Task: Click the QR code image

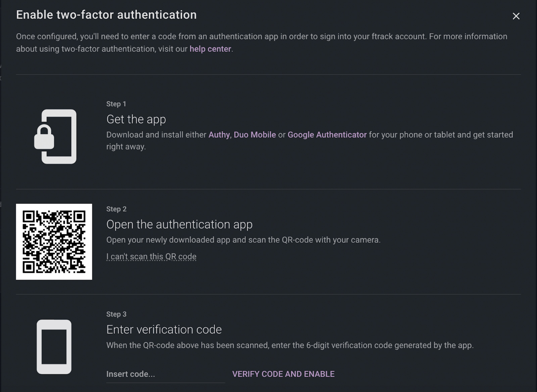Action: pos(54,241)
